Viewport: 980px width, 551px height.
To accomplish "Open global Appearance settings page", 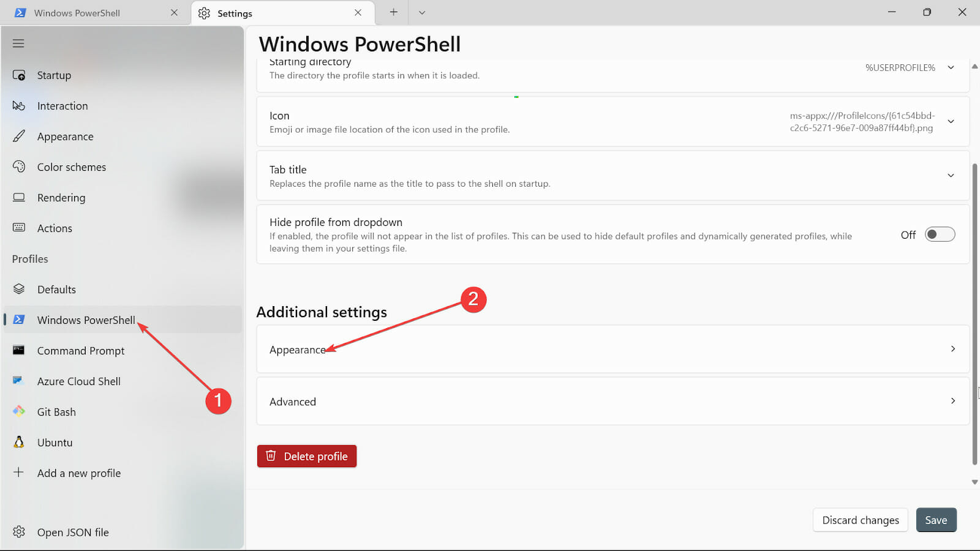I will (123, 137).
